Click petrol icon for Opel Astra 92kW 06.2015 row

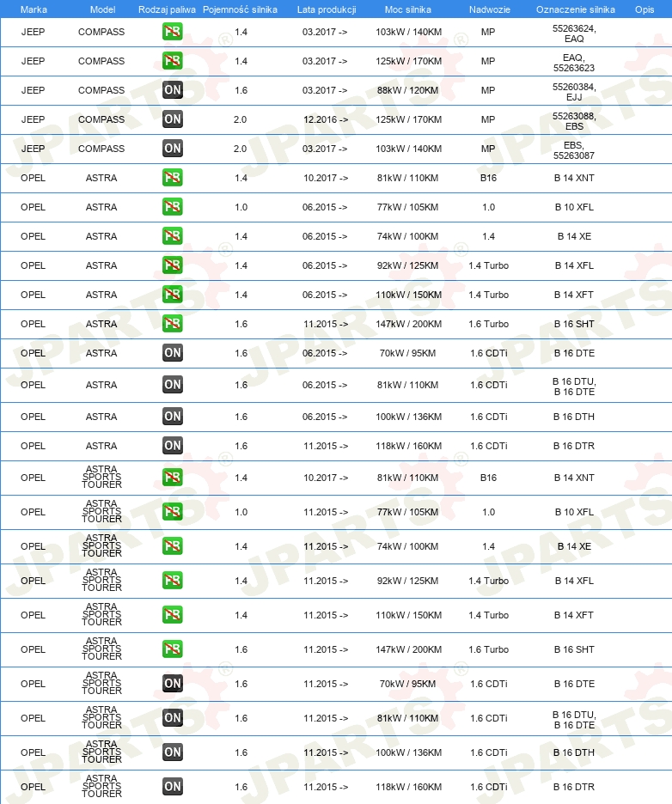[173, 265]
